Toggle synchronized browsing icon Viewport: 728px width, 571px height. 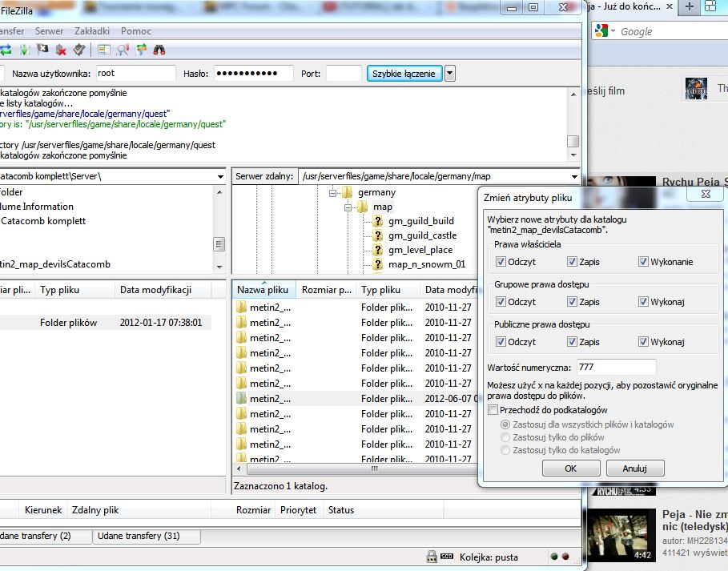point(141,50)
